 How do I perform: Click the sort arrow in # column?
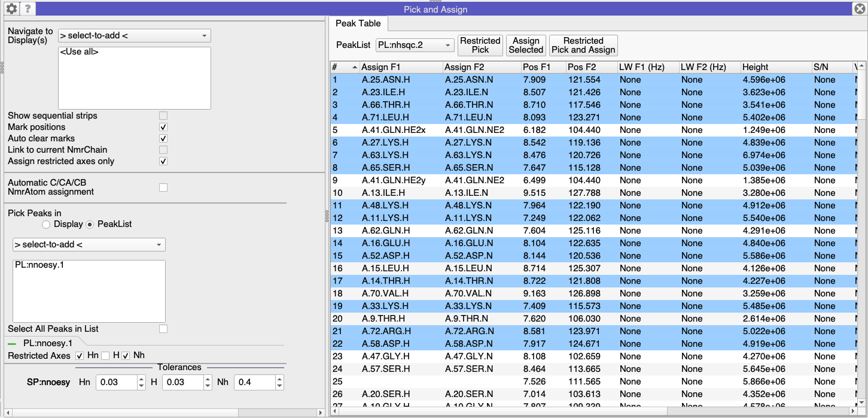354,67
